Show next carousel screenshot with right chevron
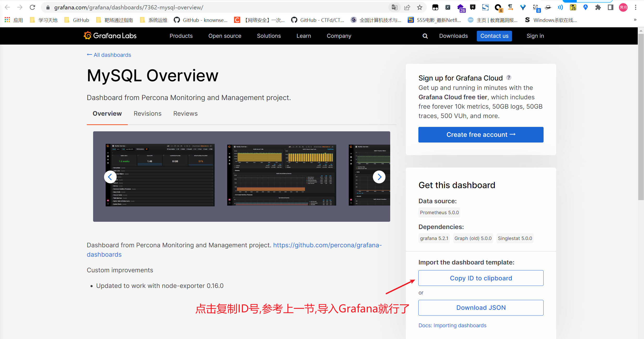The image size is (644, 339). coord(379,177)
